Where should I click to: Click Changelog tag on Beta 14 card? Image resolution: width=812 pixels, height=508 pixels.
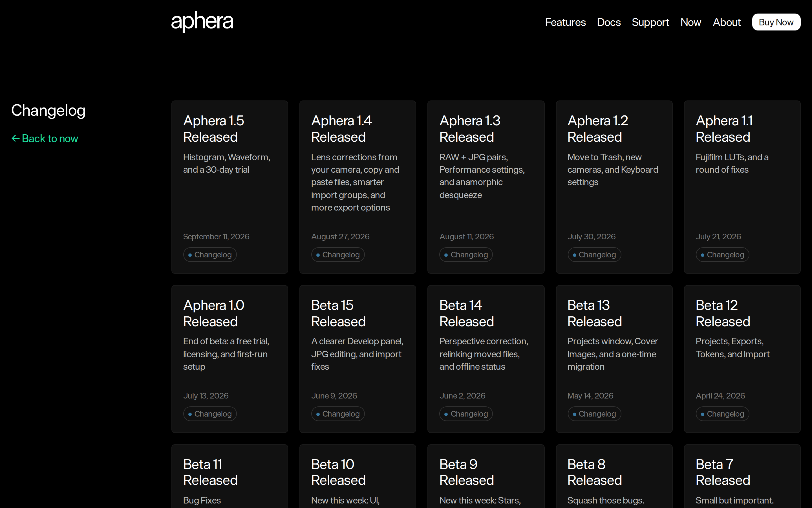pos(466,414)
